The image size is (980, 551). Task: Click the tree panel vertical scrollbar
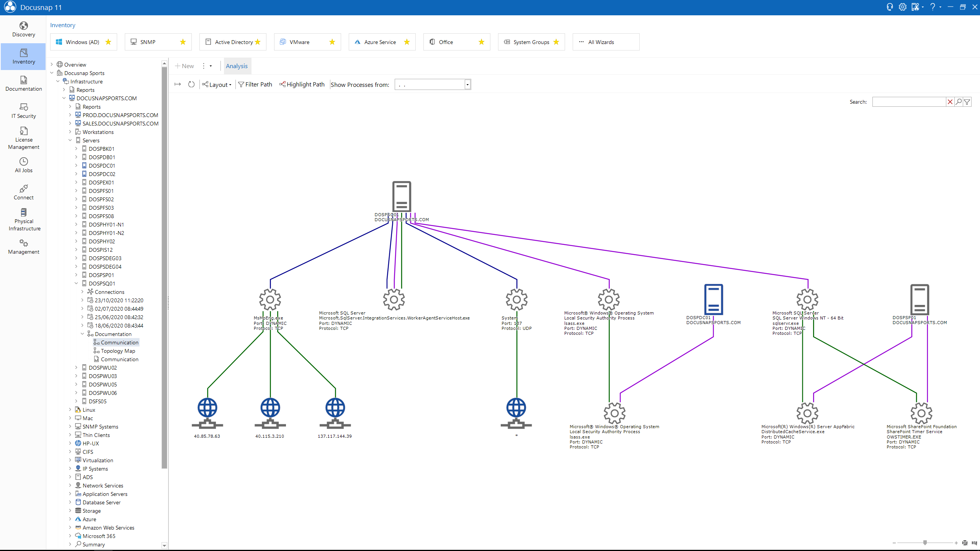[164, 268]
